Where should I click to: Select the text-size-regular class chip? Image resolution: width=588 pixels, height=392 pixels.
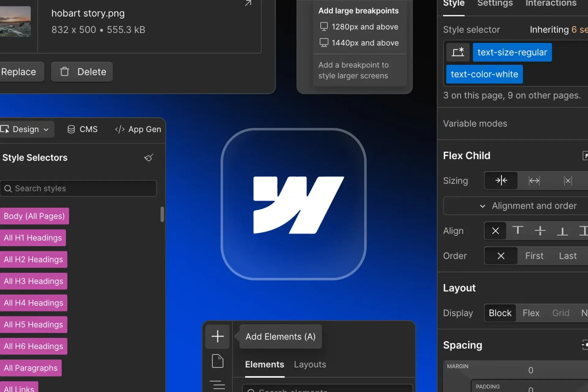pos(512,52)
